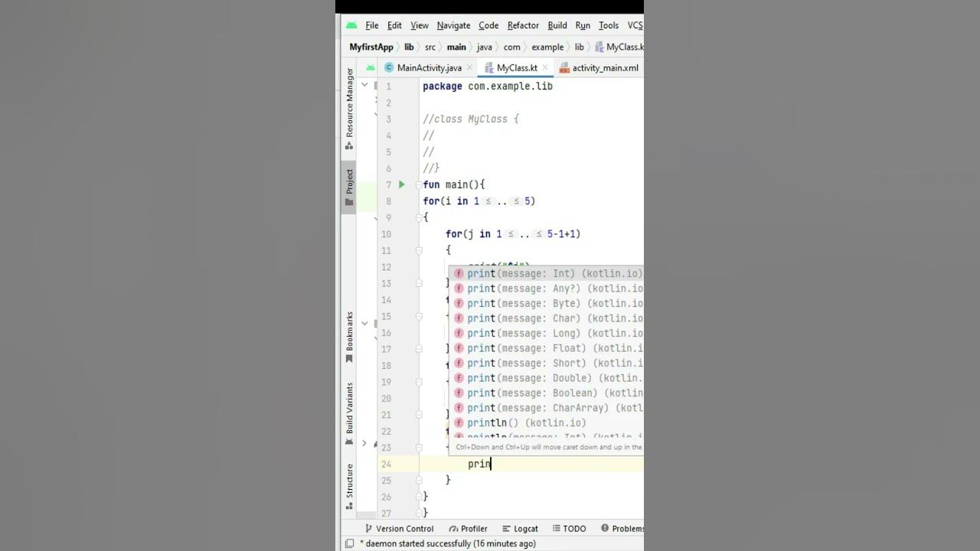The height and width of the screenshot is (551, 980).
Task: Open the VCS menu
Action: pyautogui.click(x=635, y=25)
